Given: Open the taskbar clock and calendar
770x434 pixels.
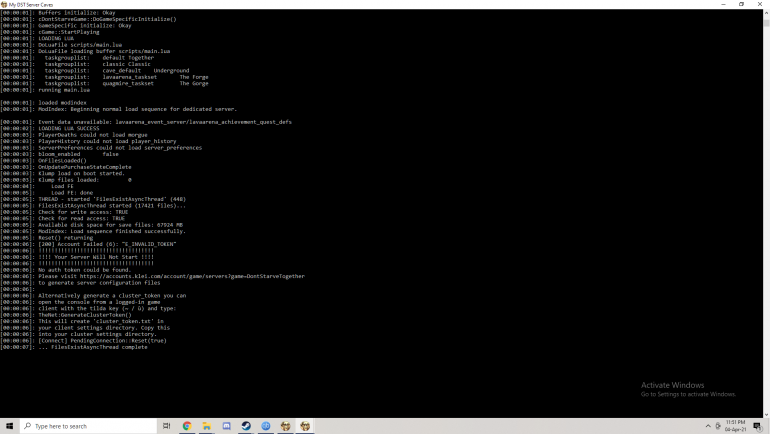Looking at the screenshot, I should tap(738, 426).
